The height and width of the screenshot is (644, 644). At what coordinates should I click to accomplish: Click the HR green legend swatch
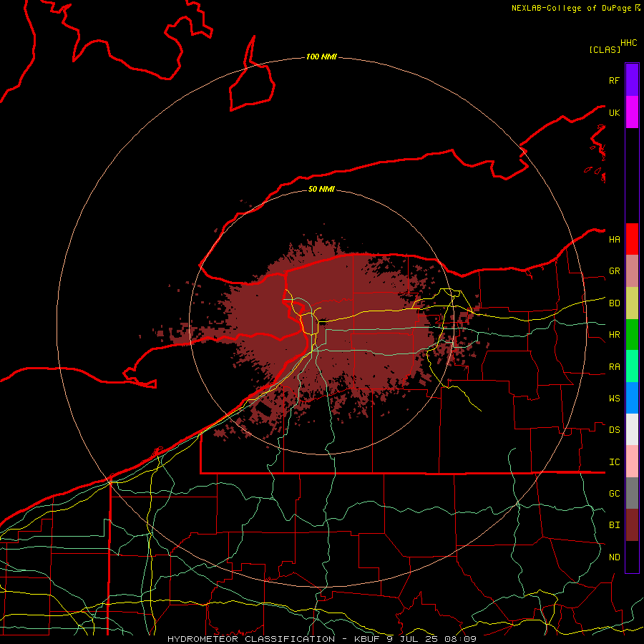[632, 335]
